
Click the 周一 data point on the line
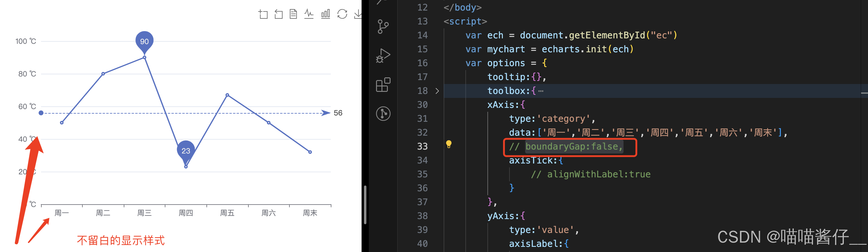click(62, 123)
